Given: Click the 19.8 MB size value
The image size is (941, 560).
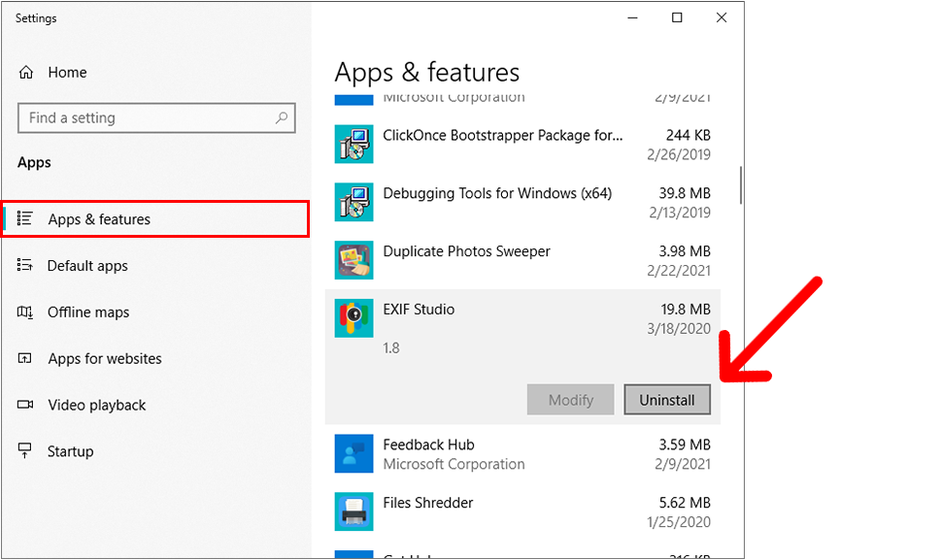Looking at the screenshot, I should coord(686,310).
